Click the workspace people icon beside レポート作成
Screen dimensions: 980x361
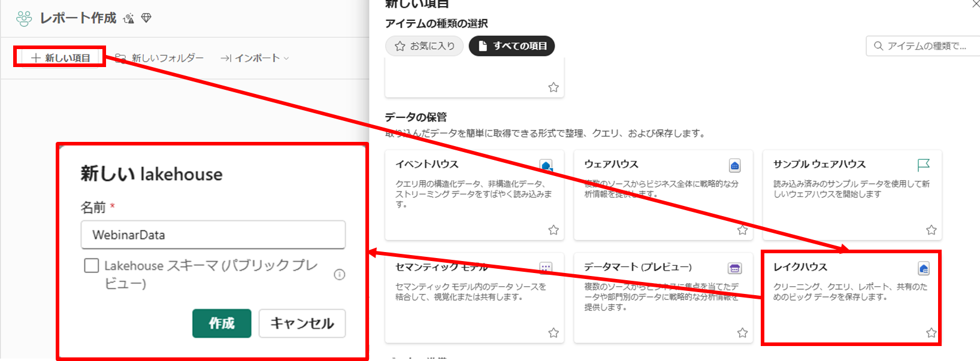pyautogui.click(x=24, y=19)
